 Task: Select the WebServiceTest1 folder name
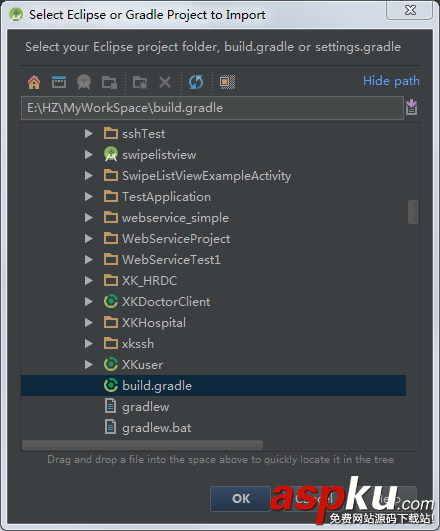pos(171,259)
